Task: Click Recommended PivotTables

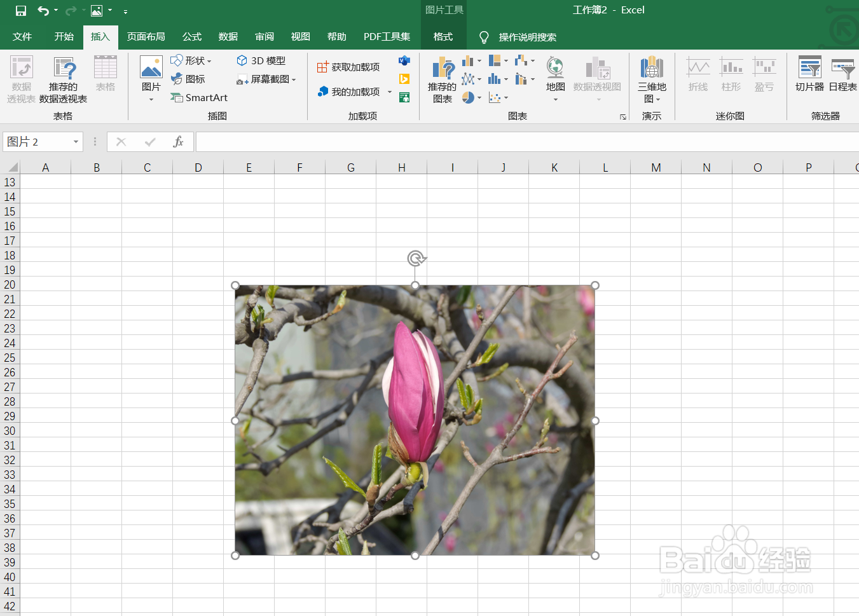Action: [63, 79]
